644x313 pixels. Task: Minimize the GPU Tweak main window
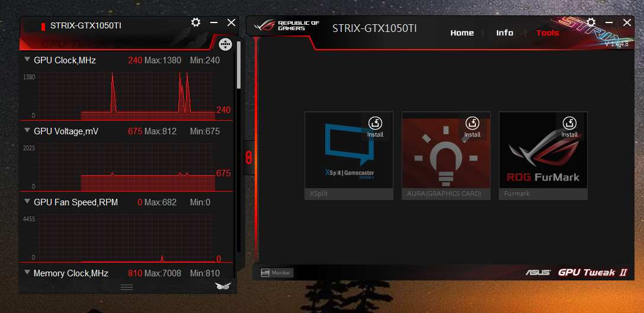point(609,22)
